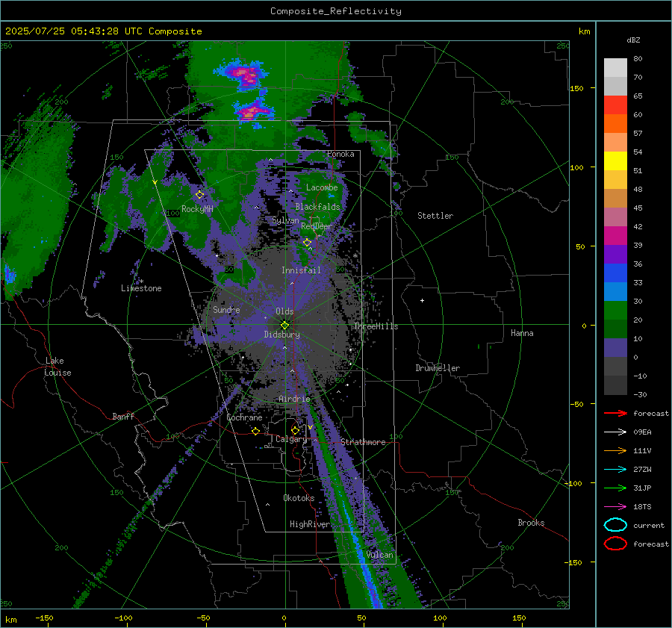This screenshot has width=672, height=628.
Task: Click the Hanna city label
Action: [x=522, y=333]
